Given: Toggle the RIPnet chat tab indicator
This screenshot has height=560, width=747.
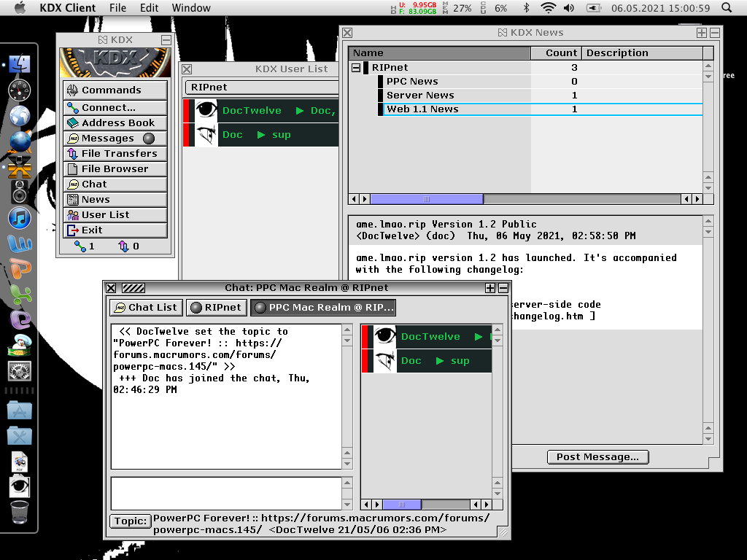Looking at the screenshot, I should pos(196,308).
